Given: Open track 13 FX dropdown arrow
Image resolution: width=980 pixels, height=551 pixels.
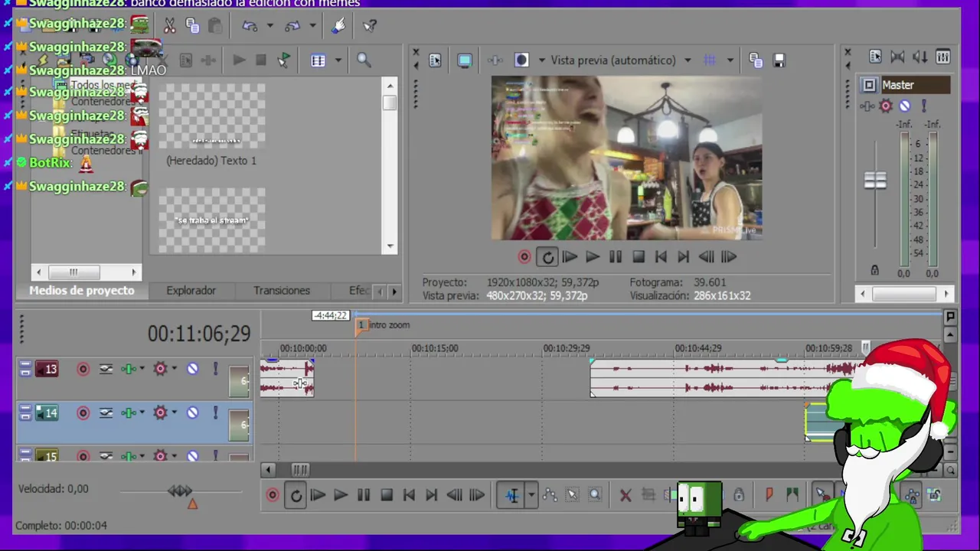Looking at the screenshot, I should [142, 369].
